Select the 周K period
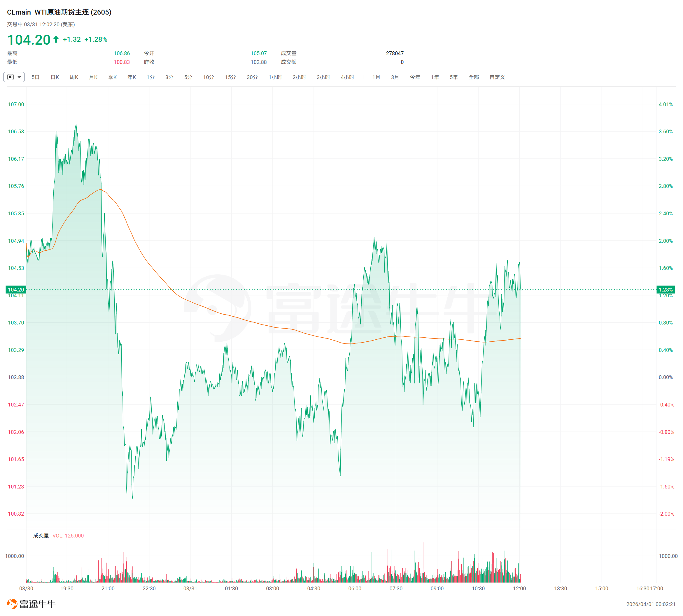Image resolution: width=683 pixels, height=616 pixels. coord(74,77)
